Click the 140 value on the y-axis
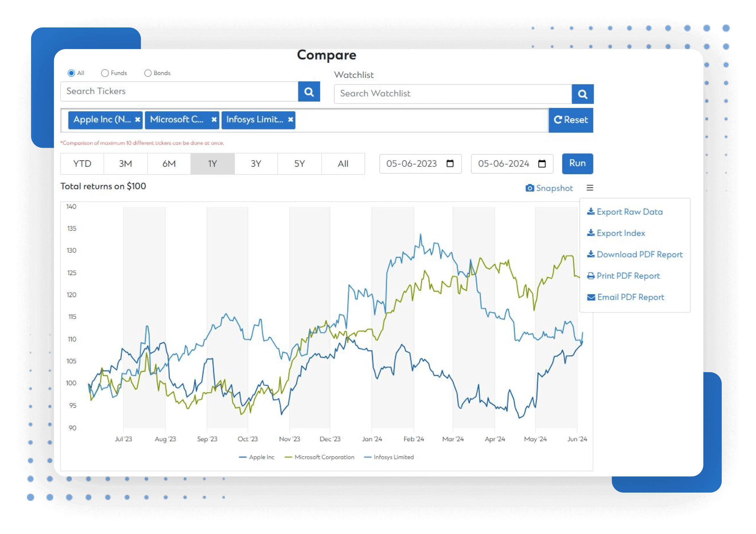This screenshot has height=534, width=756. click(71, 206)
